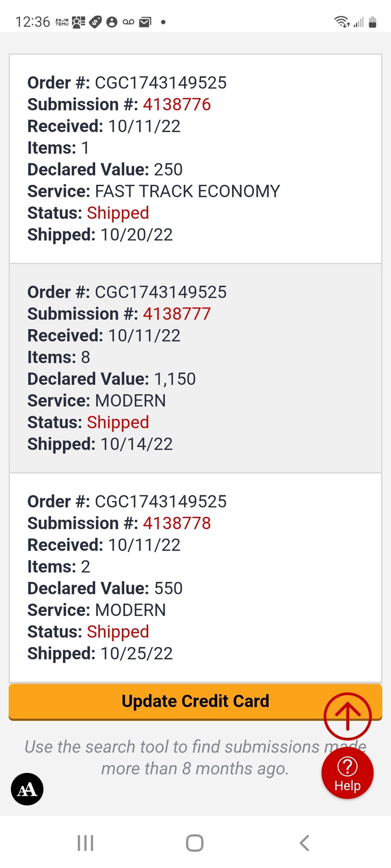
Task: Tap the price tag notification icon
Action: pyautogui.click(x=95, y=22)
